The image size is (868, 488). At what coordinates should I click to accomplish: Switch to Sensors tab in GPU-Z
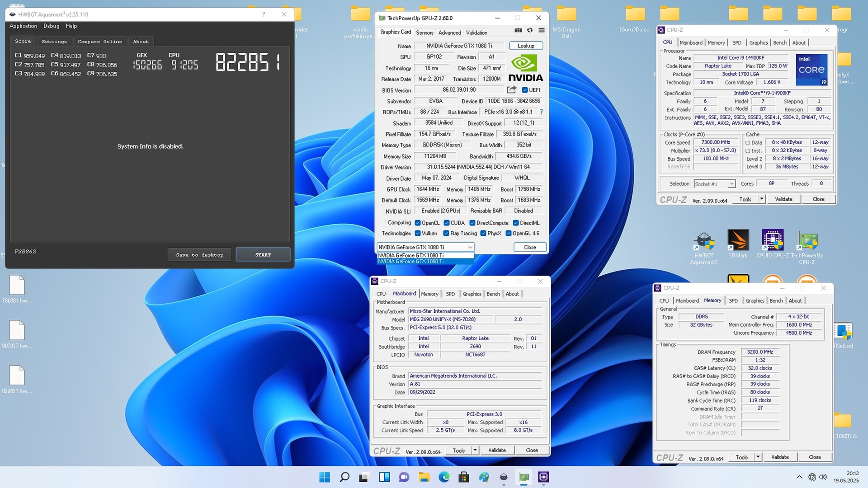(x=425, y=33)
